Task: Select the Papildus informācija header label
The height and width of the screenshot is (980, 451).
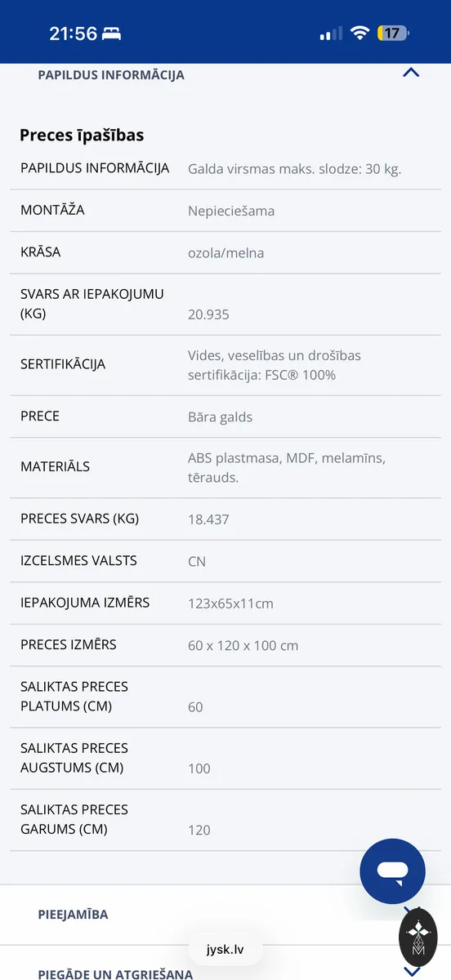Action: coord(111,74)
